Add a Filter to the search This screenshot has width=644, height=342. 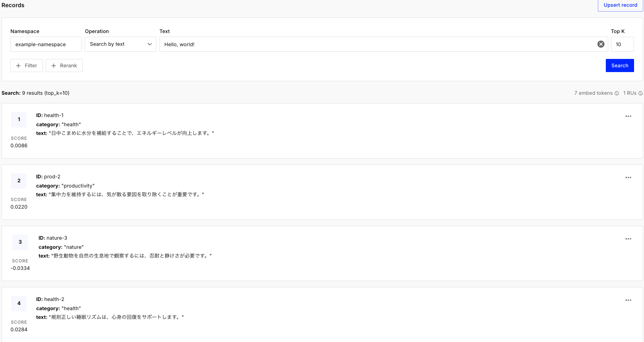(x=27, y=66)
